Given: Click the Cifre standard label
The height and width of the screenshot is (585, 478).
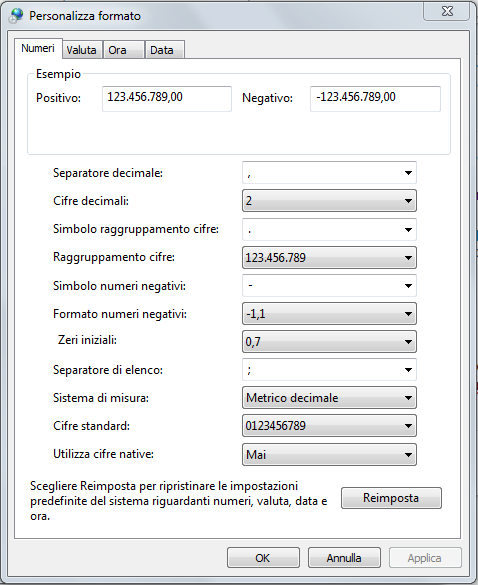Looking at the screenshot, I should coord(91,426).
